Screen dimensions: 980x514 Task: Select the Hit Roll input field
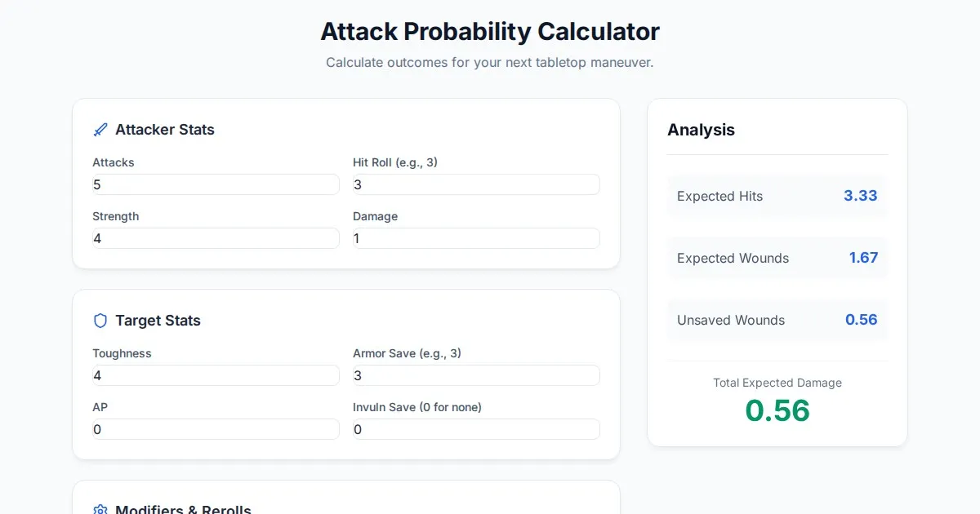(x=476, y=184)
